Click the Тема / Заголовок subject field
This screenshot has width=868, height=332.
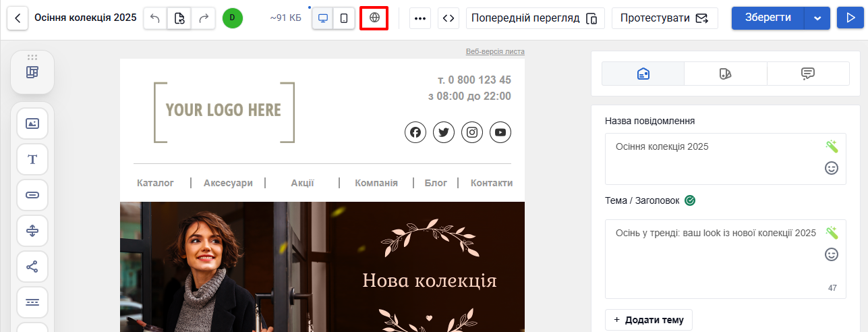click(x=726, y=259)
